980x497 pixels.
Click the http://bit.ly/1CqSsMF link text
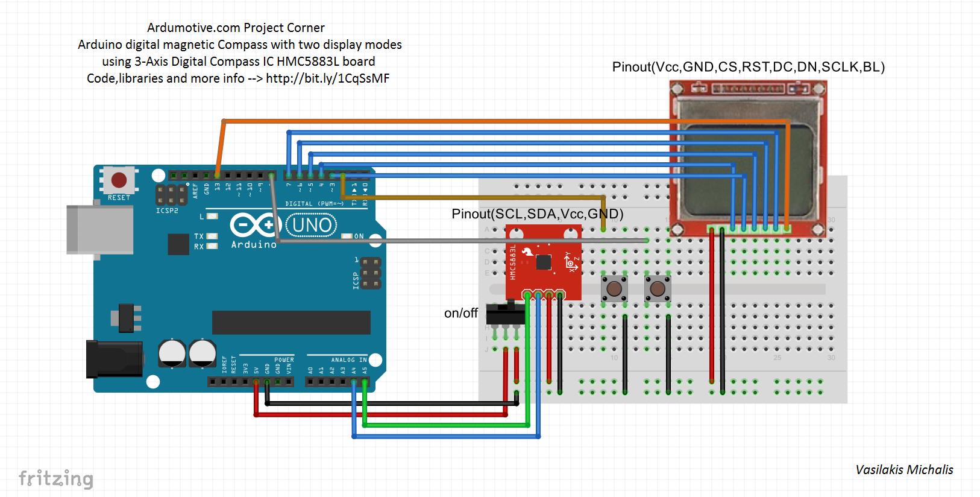(x=328, y=78)
